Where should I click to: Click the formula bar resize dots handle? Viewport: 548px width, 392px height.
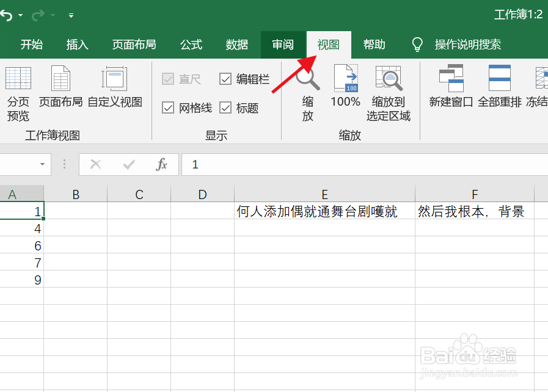click(x=64, y=164)
